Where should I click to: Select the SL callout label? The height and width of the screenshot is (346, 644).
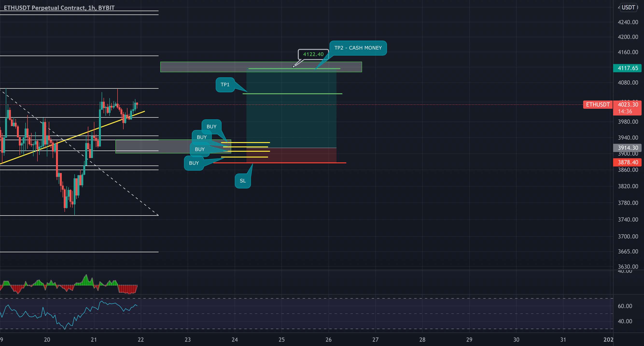(243, 181)
